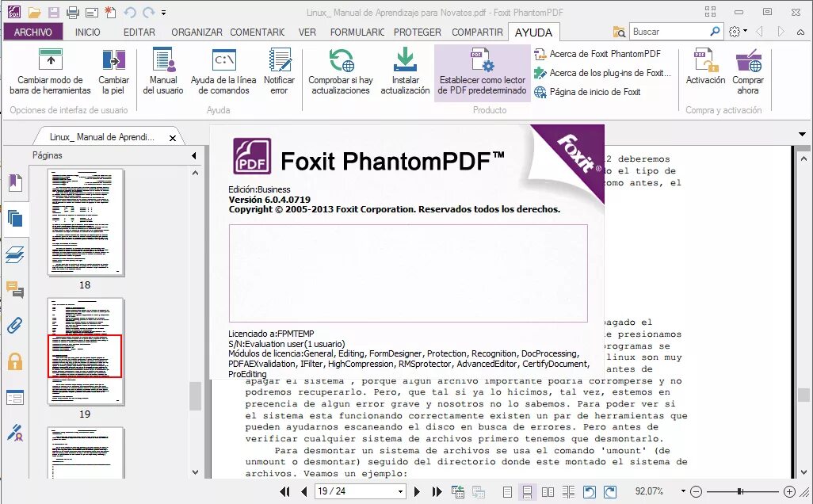The width and height of the screenshot is (813, 504).
Task: Open the Bookmarks panel icon
Action: pyautogui.click(x=15, y=182)
